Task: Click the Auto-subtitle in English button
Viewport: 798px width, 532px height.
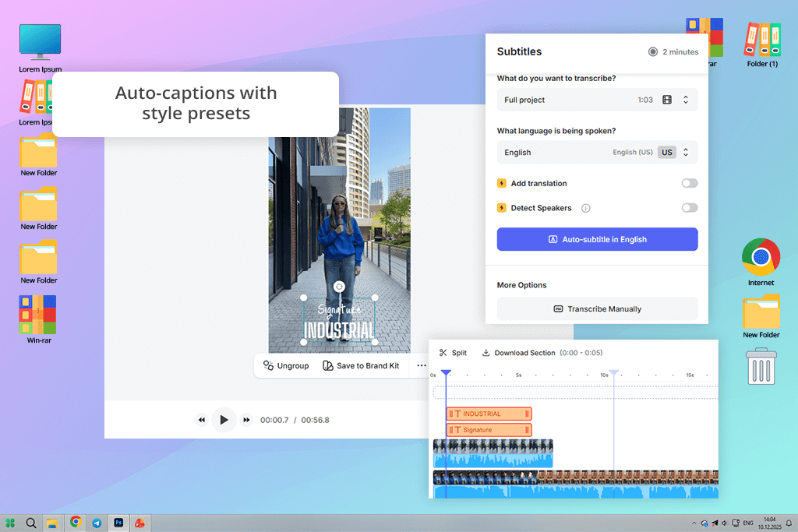Action: tap(597, 239)
